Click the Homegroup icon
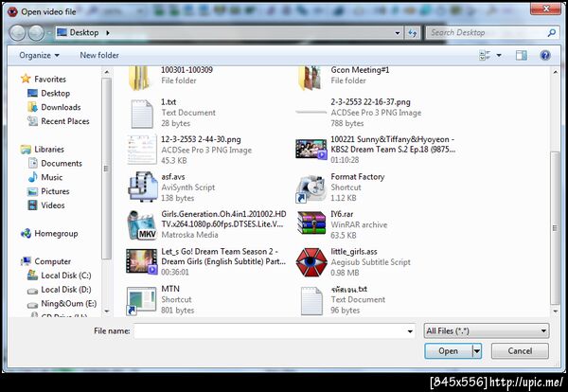Screen dimensions: 568x392 click(26, 234)
